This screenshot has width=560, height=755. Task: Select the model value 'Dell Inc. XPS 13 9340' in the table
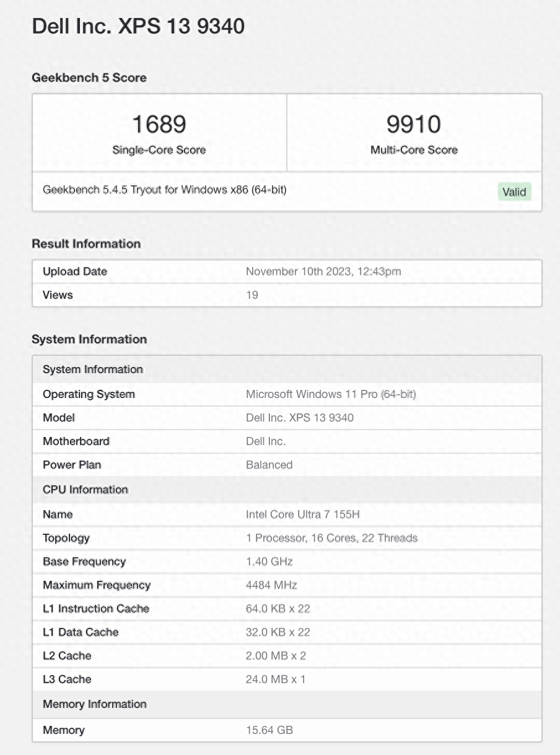point(300,418)
